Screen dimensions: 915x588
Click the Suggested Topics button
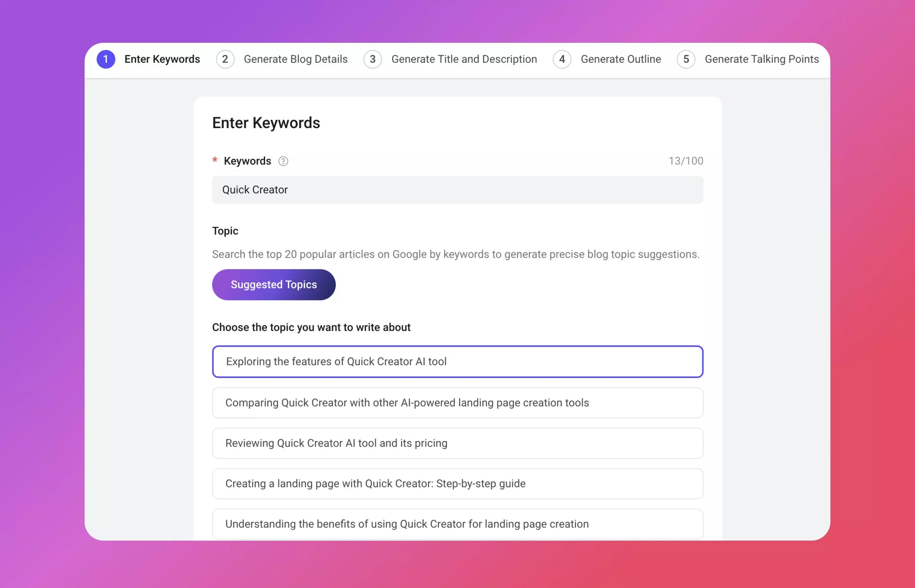pos(274,285)
